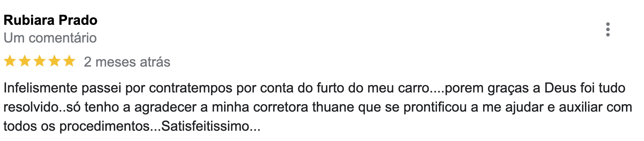Click the name "thuane" in the review text
644x141 pixels.
(333, 107)
